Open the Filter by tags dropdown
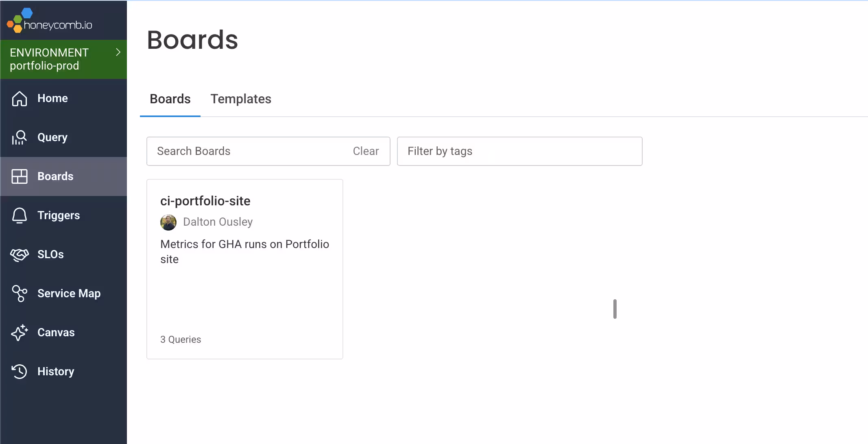Viewport: 868px width, 444px height. point(519,151)
